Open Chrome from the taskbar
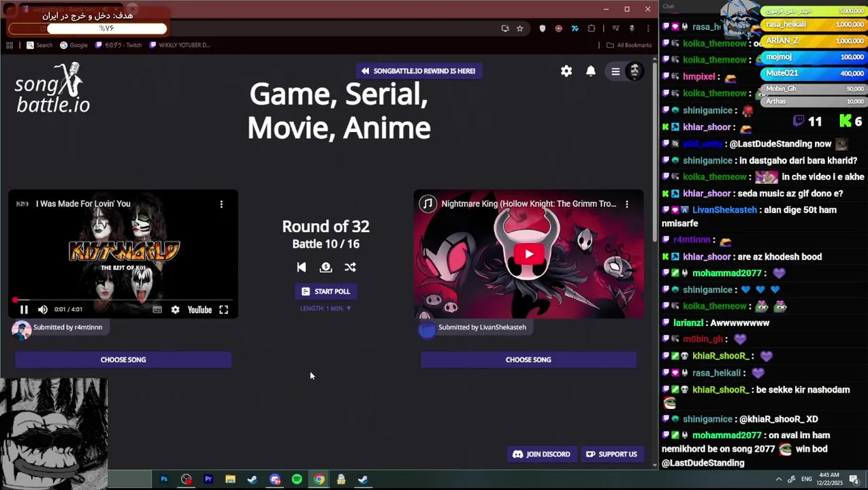Viewport: 868px width, 490px height. point(319,479)
